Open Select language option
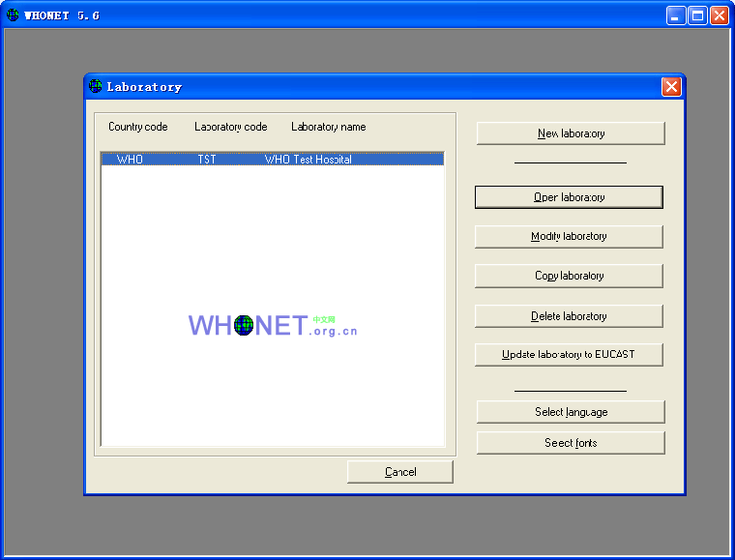Image resolution: width=735 pixels, height=560 pixels. click(x=571, y=412)
